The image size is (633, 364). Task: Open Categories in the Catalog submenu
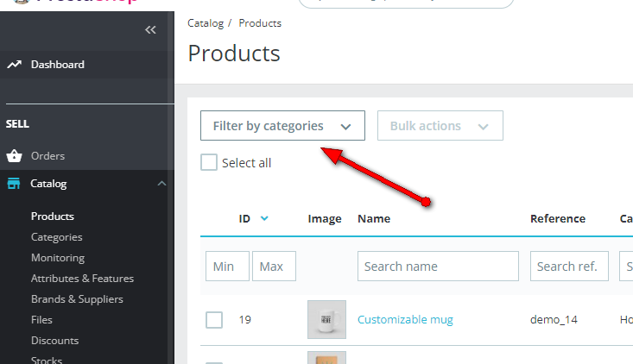pos(57,237)
